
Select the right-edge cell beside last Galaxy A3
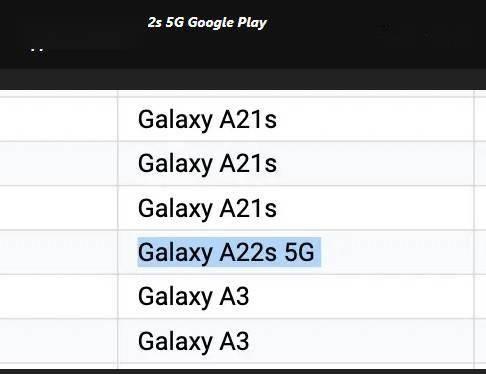480,341
